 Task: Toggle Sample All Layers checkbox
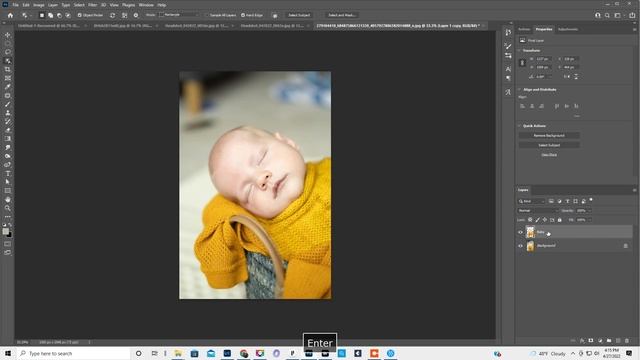207,15
